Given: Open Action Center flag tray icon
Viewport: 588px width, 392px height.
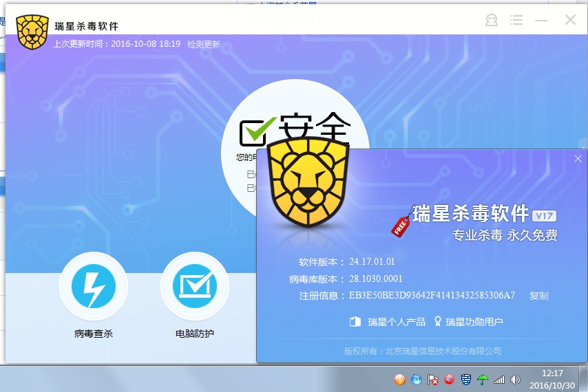Looking at the screenshot, I should [433, 380].
